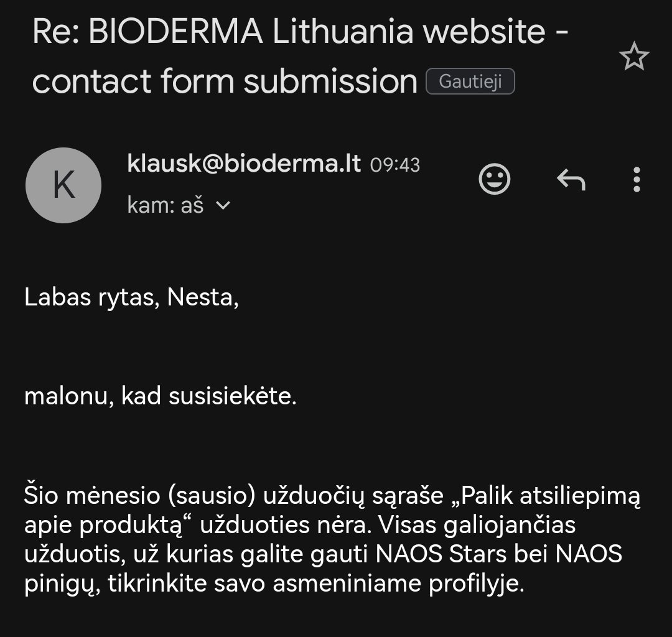Tap the word "Lithuania" in the subject
Screen dimensions: 672x637
(x=343, y=31)
